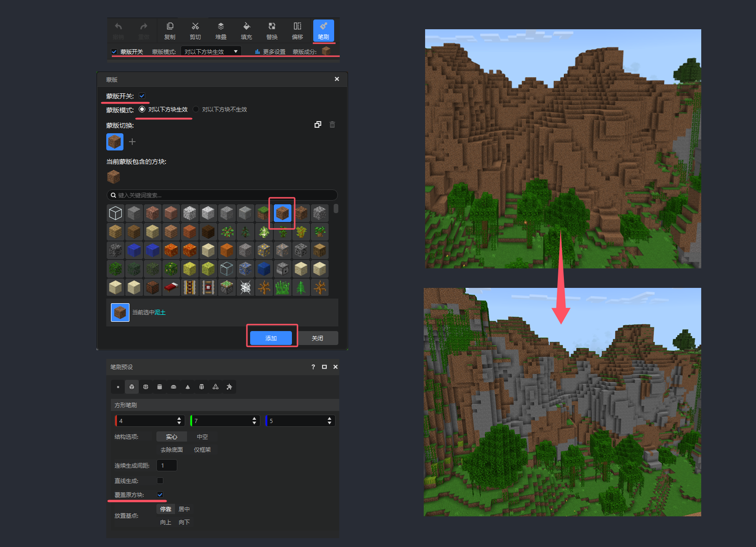Viewport: 756px width, 547px height.
Task: Select the 对以下方块不生效 radio option
Action: [x=196, y=110]
